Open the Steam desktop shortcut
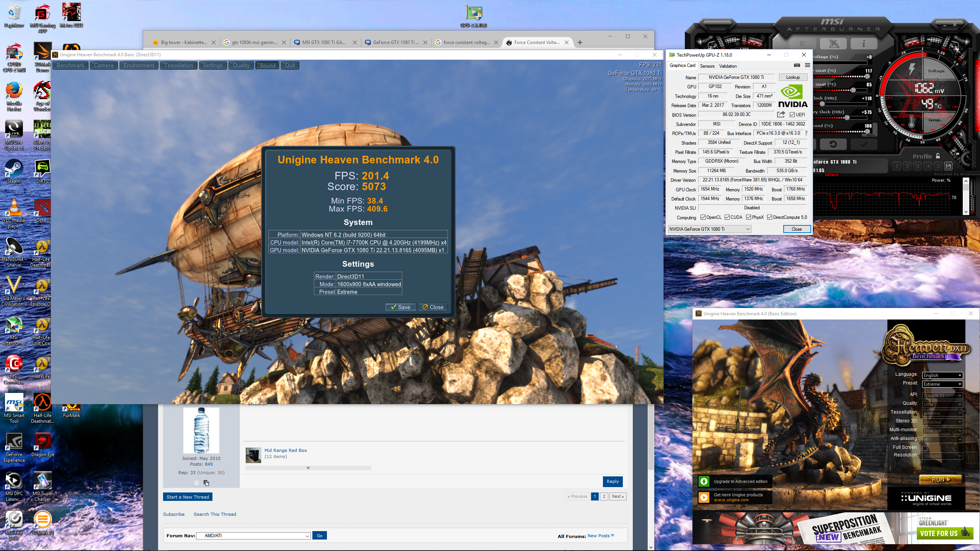 pos(14,171)
